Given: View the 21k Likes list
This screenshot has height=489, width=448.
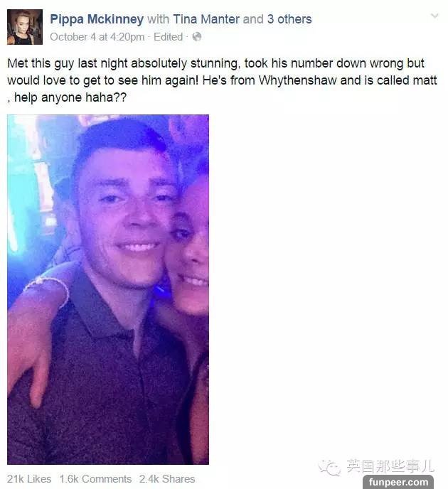Looking at the screenshot, I should [29, 479].
